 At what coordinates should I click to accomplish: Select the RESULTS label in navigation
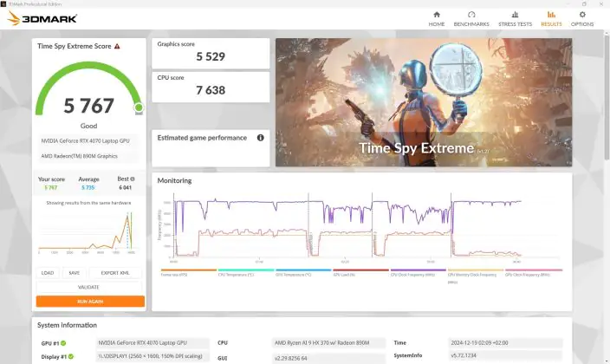551,24
